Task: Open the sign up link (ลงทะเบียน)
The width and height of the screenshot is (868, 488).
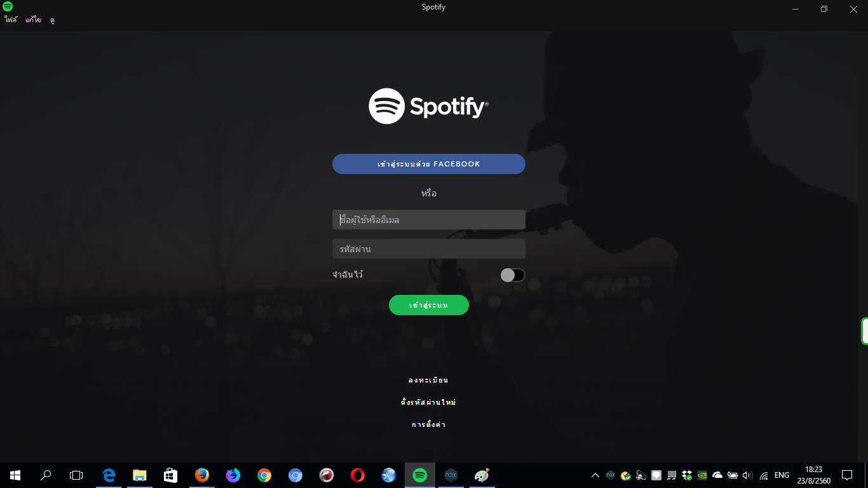Action: (429, 380)
